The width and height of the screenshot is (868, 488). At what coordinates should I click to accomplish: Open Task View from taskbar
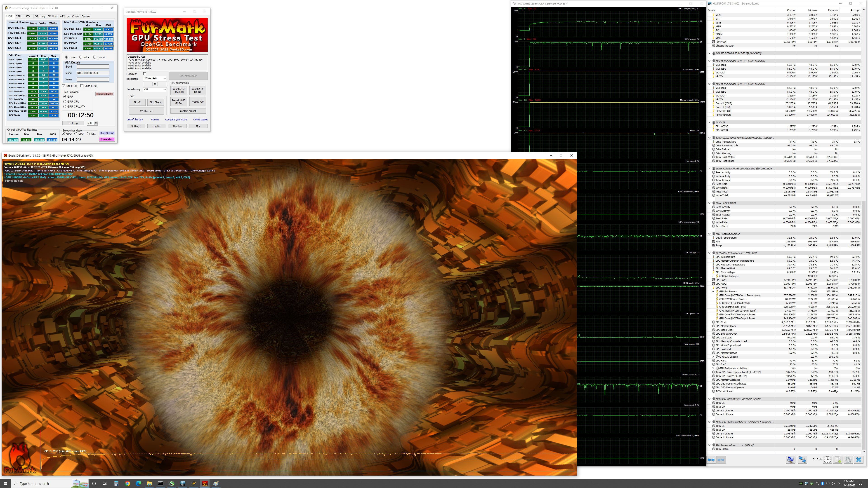(x=105, y=483)
